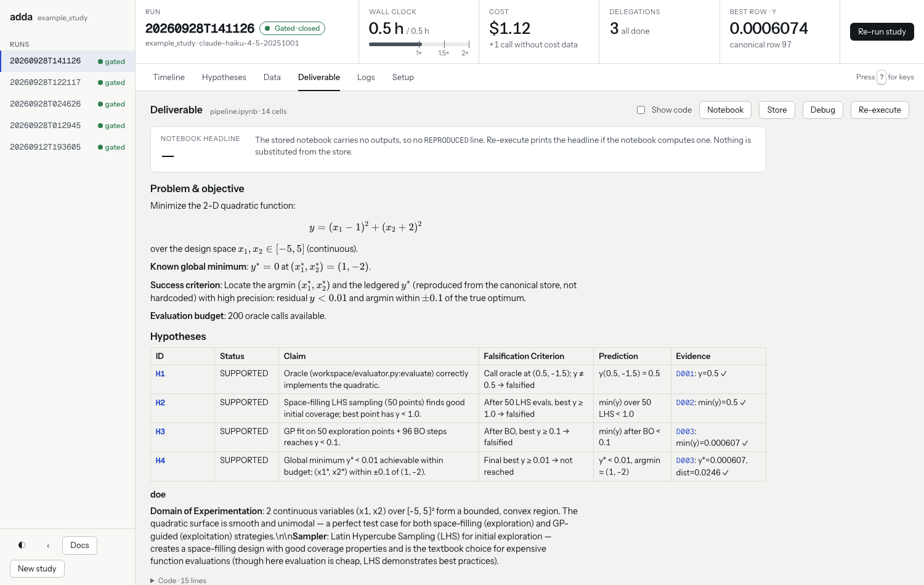Expand the Code 15 lines disclosure
Screen dimensions: 924x585
[x=179, y=580]
